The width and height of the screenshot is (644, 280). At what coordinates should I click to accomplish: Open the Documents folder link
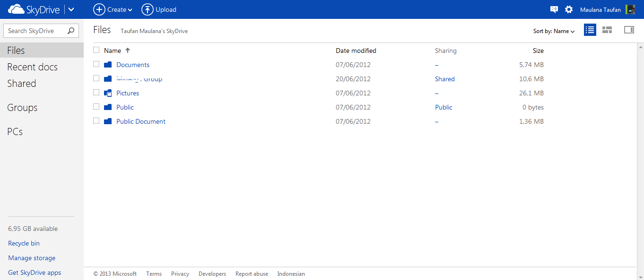click(133, 65)
